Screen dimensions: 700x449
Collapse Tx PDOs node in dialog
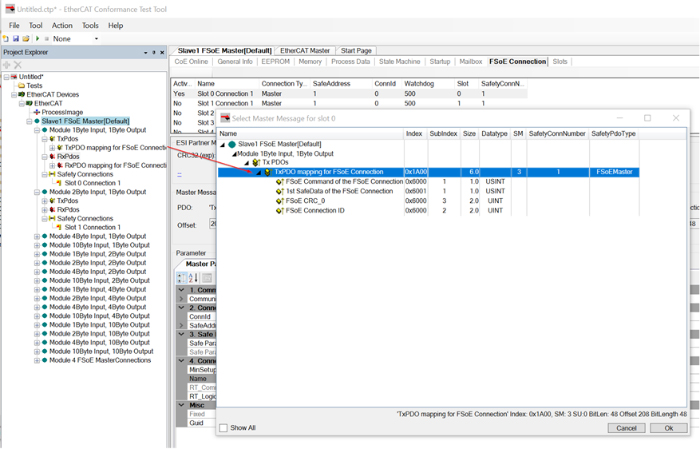click(246, 163)
